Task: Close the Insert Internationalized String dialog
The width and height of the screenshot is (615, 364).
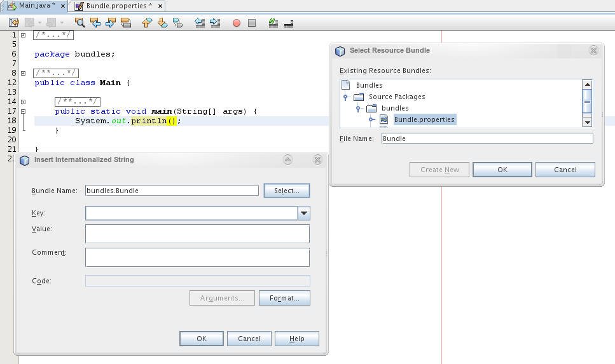Action: [318, 159]
